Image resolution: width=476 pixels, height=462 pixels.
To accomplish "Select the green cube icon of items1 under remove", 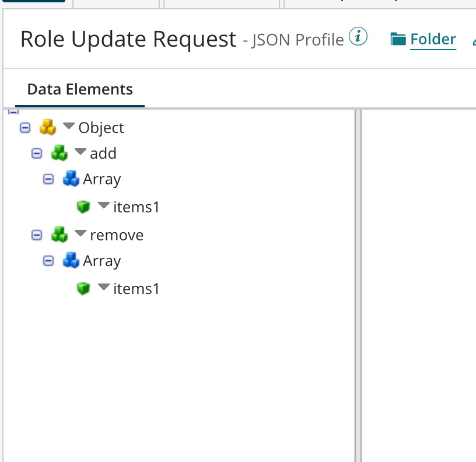I will pyautogui.click(x=83, y=288).
